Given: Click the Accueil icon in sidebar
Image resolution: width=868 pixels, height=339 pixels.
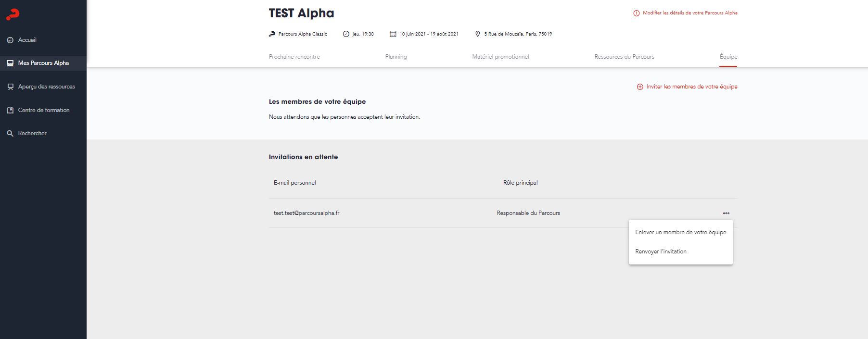Looking at the screenshot, I should tap(10, 40).
